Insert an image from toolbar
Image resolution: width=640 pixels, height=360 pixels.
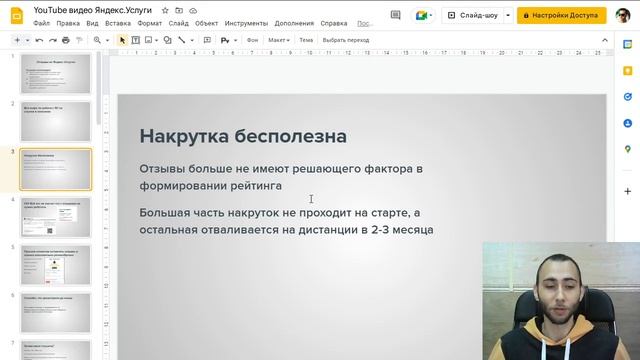pyautogui.click(x=149, y=40)
